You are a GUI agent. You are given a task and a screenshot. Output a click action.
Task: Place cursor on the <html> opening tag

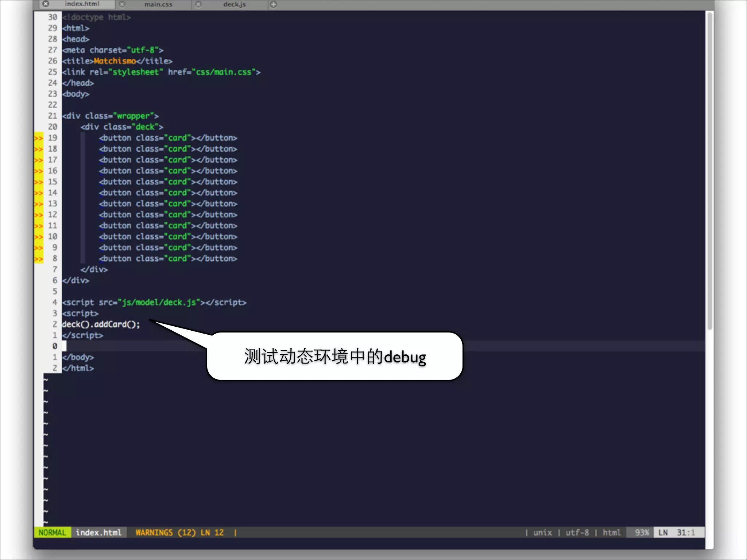point(76,28)
